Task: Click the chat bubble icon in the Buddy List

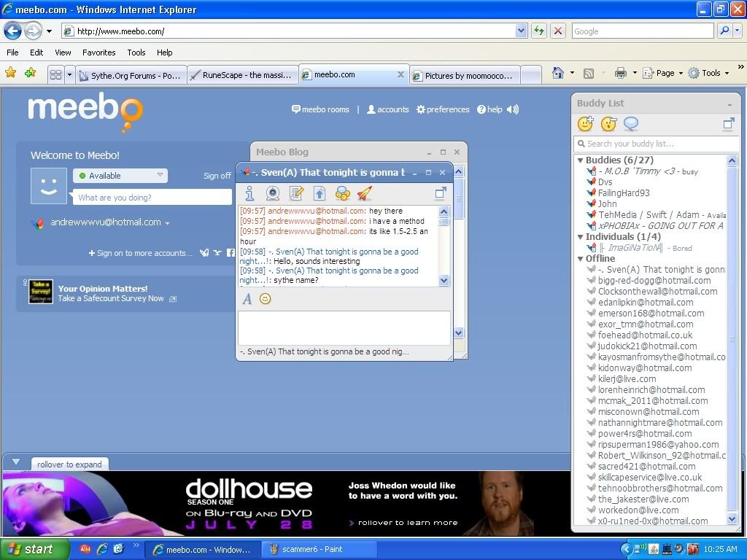Action: (x=631, y=124)
